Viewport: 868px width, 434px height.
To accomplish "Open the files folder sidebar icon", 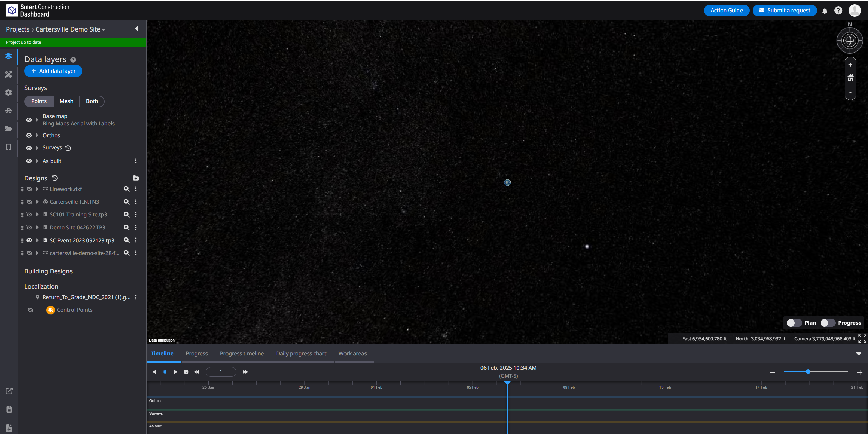I will coord(8,129).
